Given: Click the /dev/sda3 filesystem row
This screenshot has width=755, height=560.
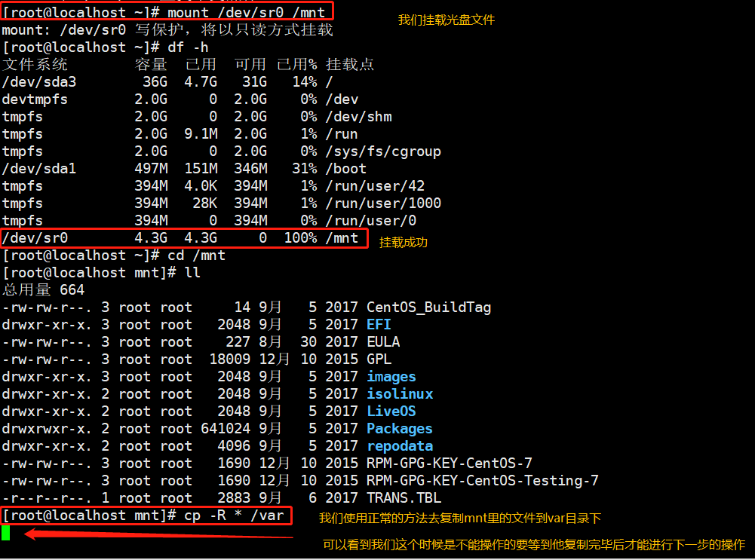Looking at the screenshot, I should point(167,82).
